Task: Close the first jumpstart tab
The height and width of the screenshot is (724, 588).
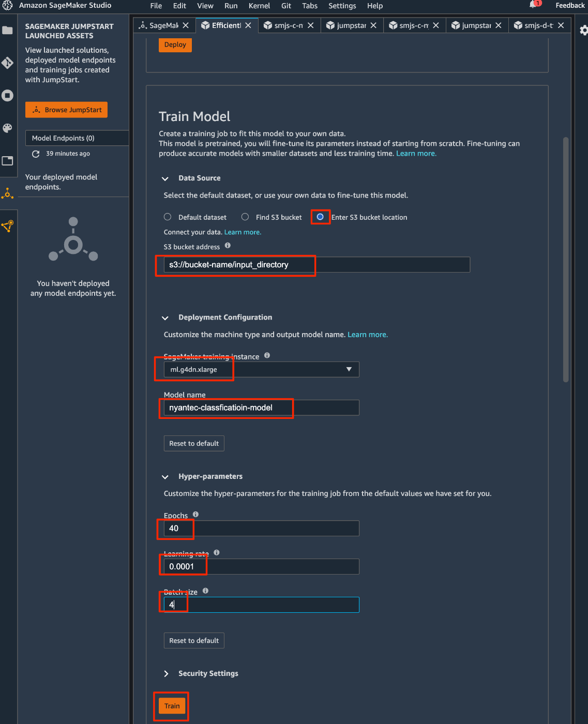Action: tap(373, 25)
